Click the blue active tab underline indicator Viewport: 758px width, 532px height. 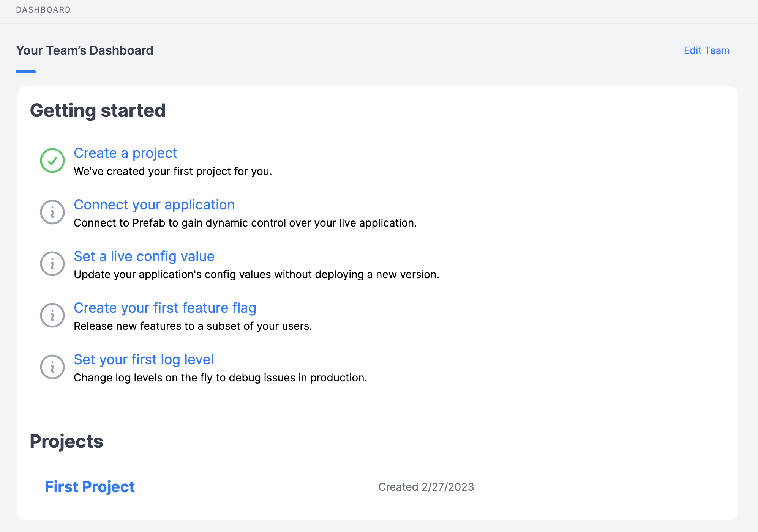tap(26, 71)
